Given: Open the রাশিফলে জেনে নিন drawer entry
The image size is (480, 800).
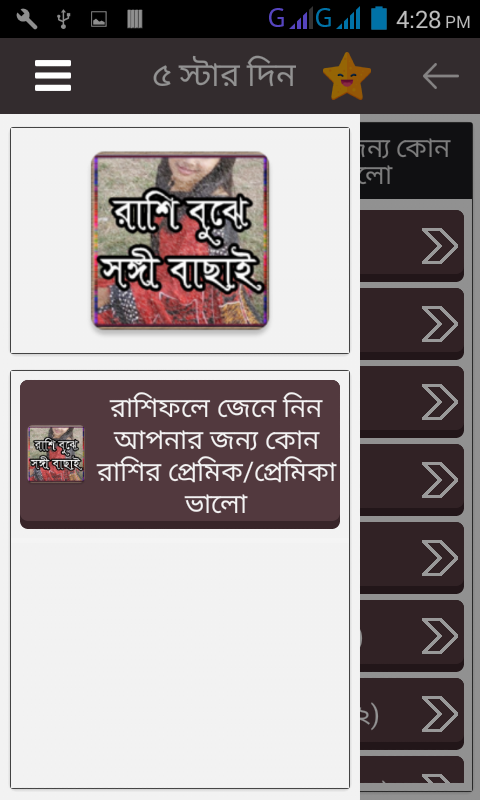Looking at the screenshot, I should pyautogui.click(x=180, y=454).
